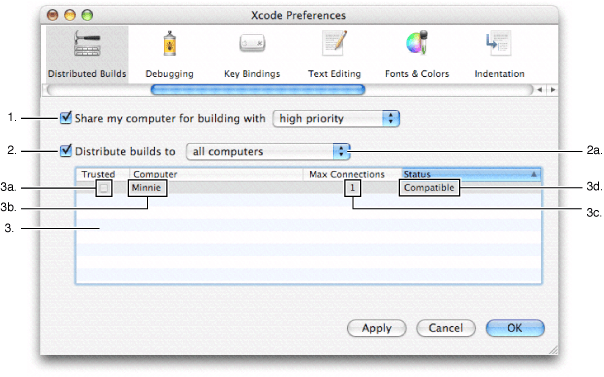The height and width of the screenshot is (377, 604).
Task: Sort by the Status column header
Action: [471, 174]
